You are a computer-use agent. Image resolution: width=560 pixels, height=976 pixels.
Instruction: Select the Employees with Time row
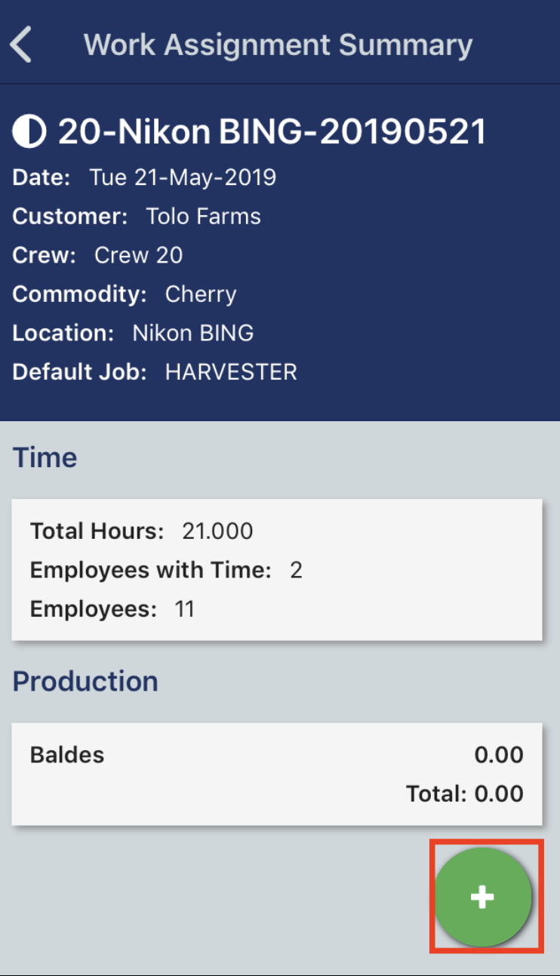click(x=166, y=570)
